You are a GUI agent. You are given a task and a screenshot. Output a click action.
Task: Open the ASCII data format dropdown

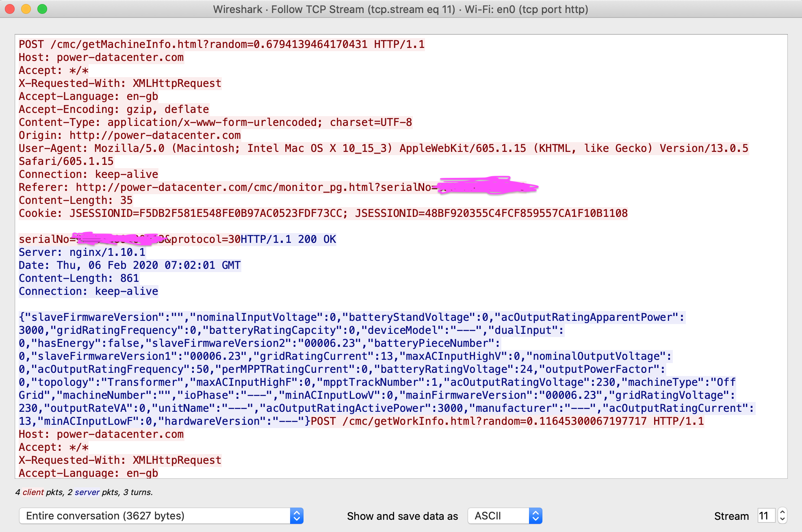[x=505, y=516]
